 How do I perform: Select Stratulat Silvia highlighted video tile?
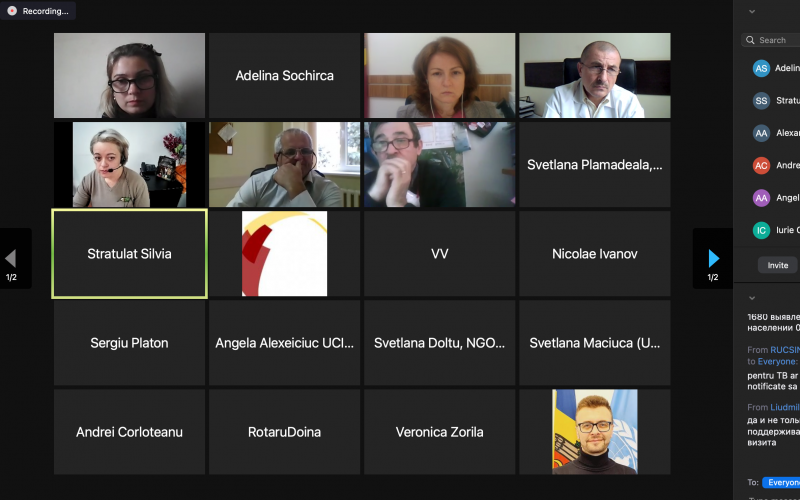coord(130,254)
